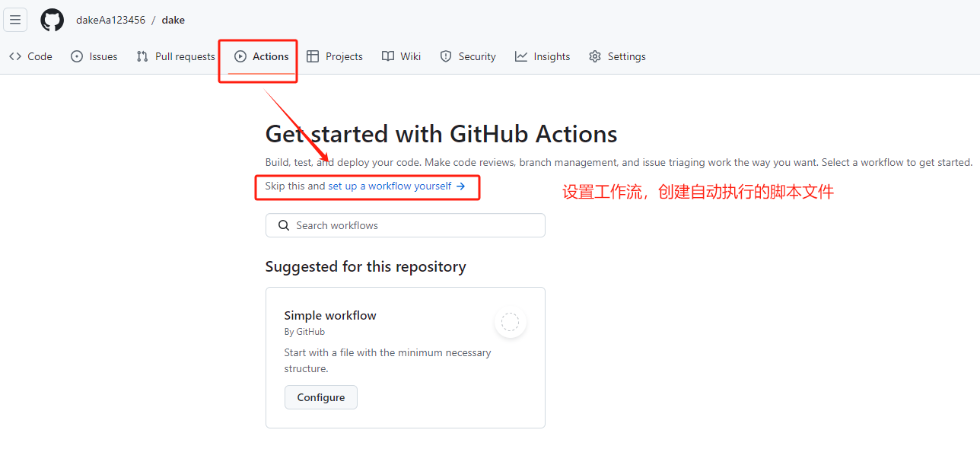Screen dimensions: 980x449
Task: Click the Security shield icon
Action: point(446,56)
